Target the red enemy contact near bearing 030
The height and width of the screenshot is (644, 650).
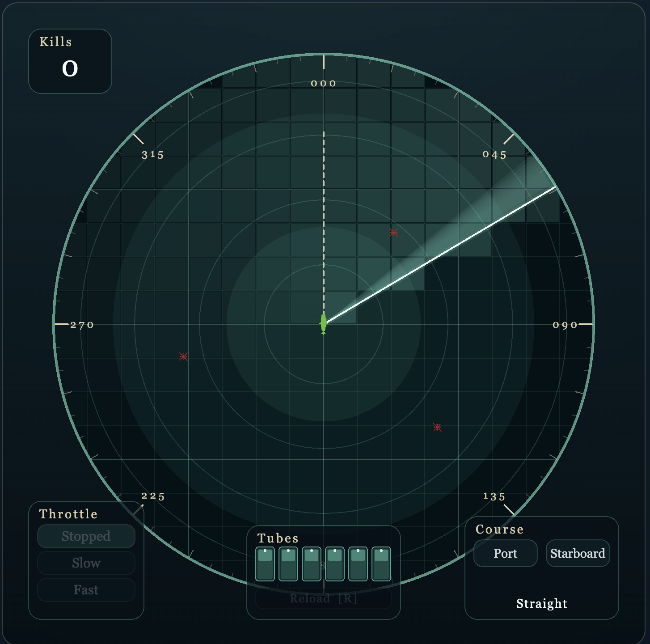click(394, 233)
